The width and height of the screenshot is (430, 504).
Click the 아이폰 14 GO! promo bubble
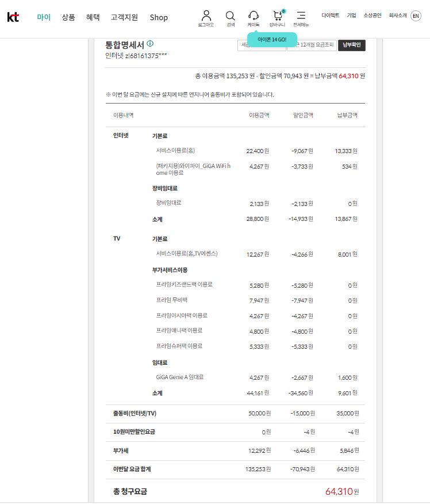[x=272, y=39]
